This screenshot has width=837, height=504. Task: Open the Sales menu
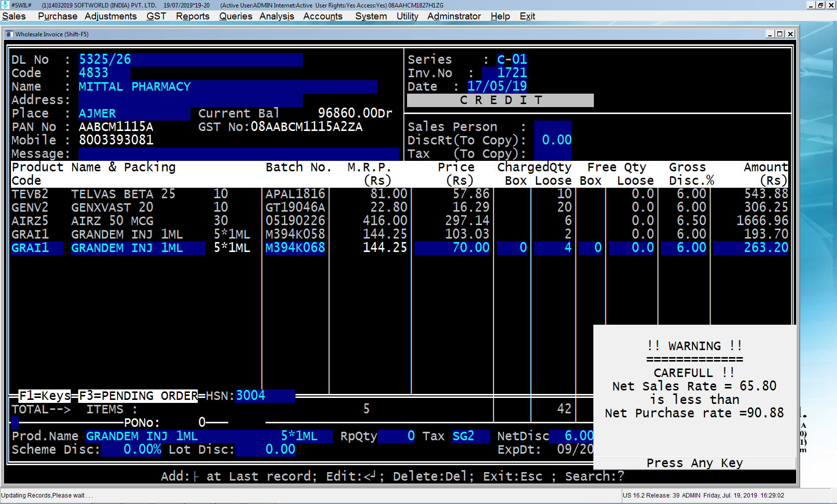pyautogui.click(x=14, y=16)
